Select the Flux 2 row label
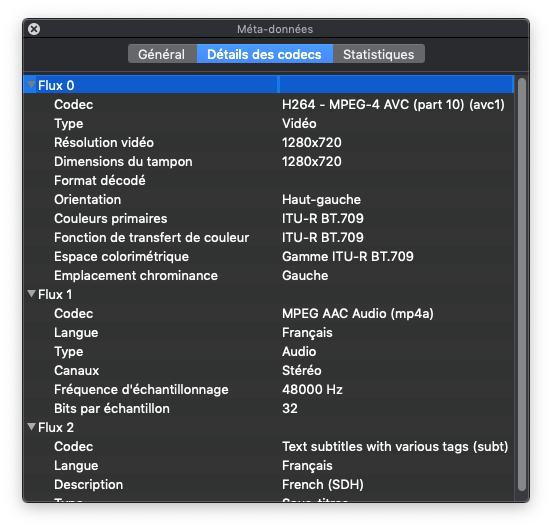Screen dimensions: 552x529 pos(56,428)
